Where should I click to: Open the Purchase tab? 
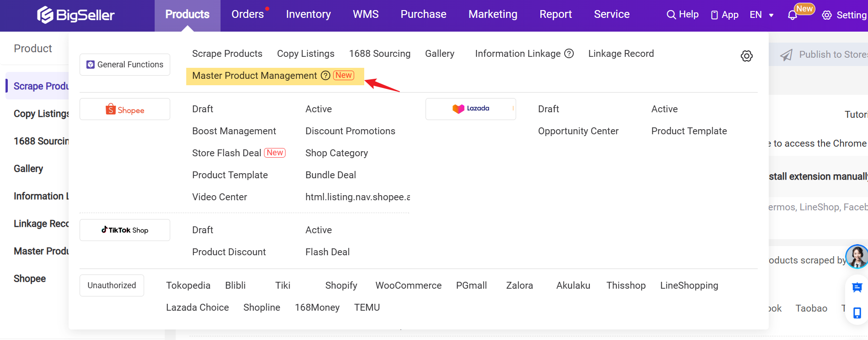click(424, 15)
